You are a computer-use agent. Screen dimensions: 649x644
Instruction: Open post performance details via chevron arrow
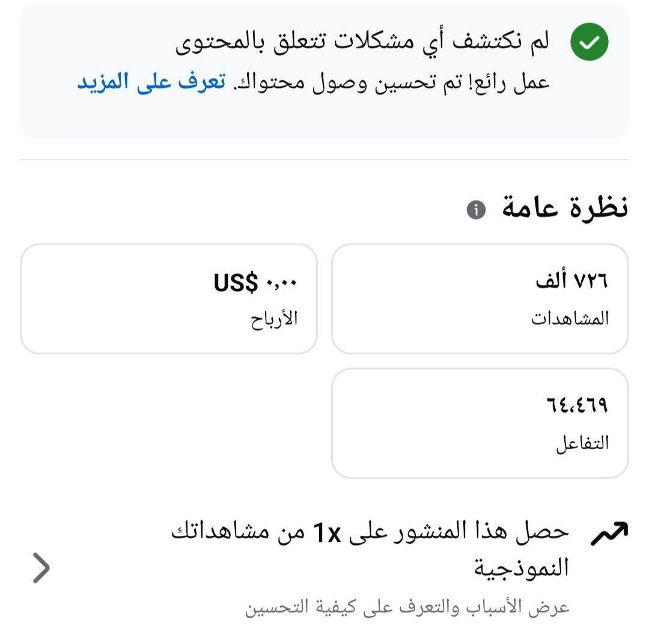pos(41,568)
